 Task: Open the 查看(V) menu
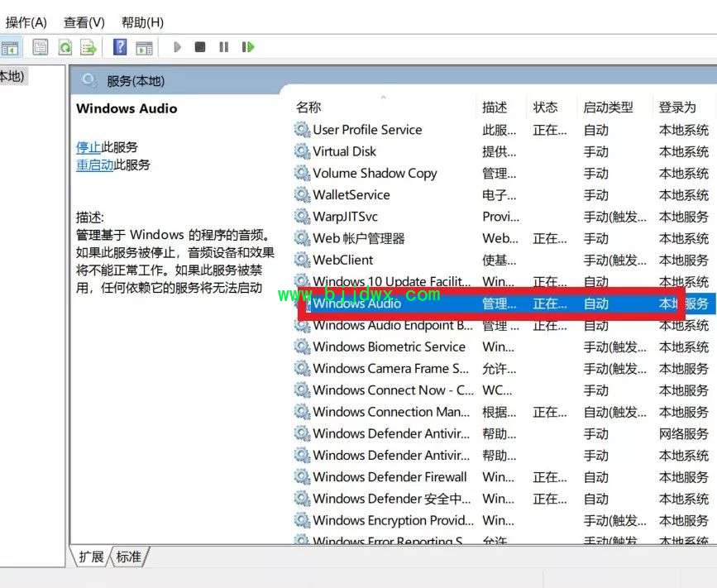(84, 22)
